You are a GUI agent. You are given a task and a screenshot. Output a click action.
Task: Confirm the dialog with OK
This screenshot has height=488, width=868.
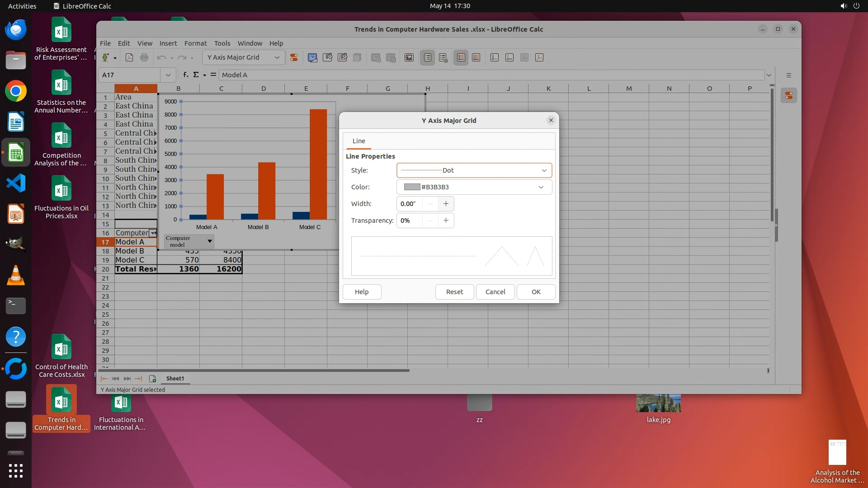click(x=536, y=292)
